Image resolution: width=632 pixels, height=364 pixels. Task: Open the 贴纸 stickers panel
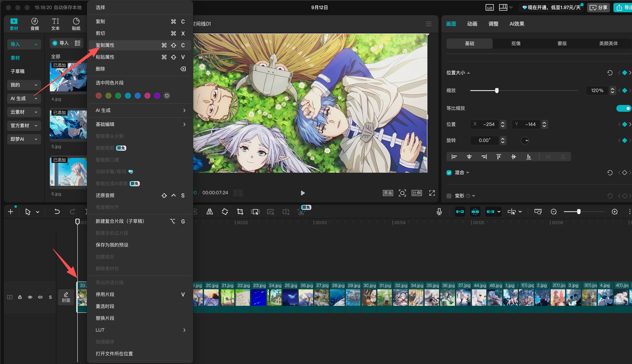tap(76, 24)
